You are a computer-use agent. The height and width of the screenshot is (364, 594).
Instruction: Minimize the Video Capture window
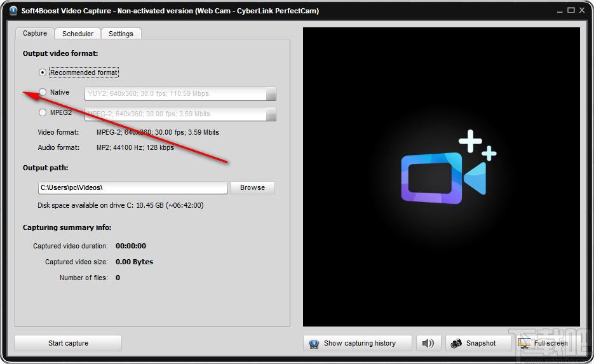click(560, 11)
